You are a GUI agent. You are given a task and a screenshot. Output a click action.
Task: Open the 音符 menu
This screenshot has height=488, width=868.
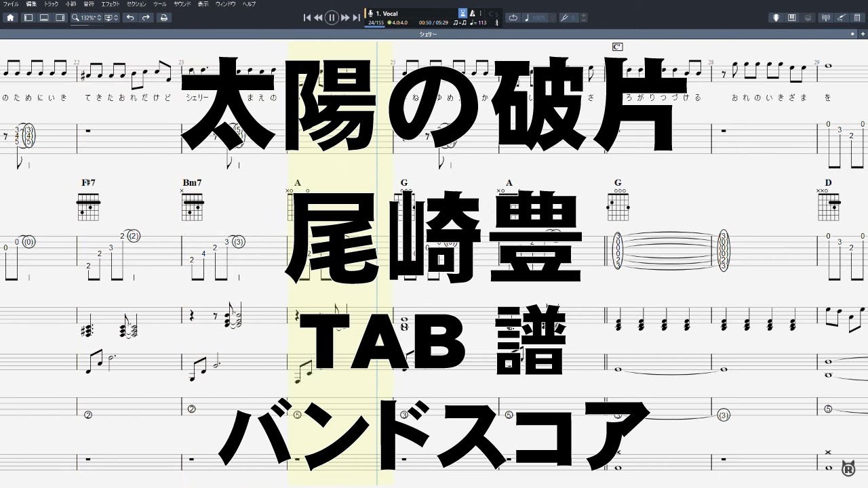point(89,4)
